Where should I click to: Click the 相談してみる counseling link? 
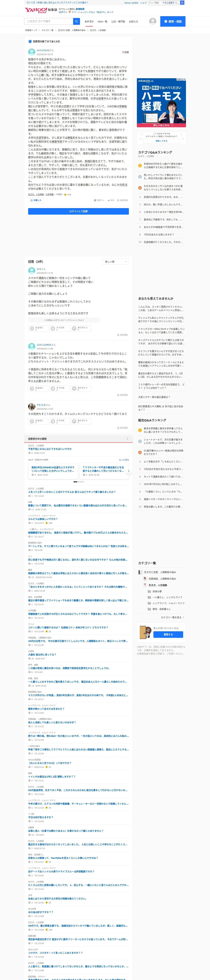[161, 141]
